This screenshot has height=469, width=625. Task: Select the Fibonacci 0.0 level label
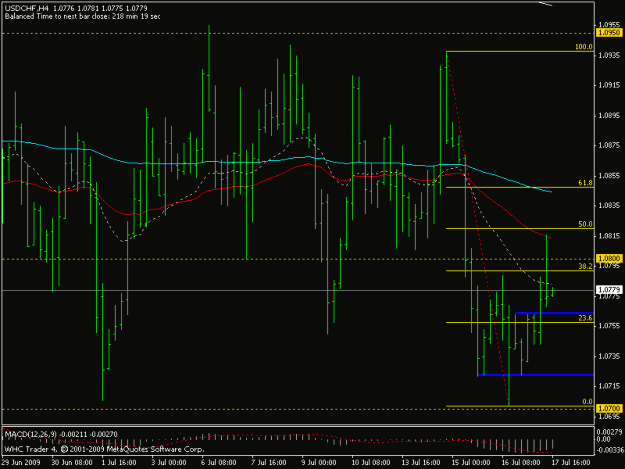588,402
